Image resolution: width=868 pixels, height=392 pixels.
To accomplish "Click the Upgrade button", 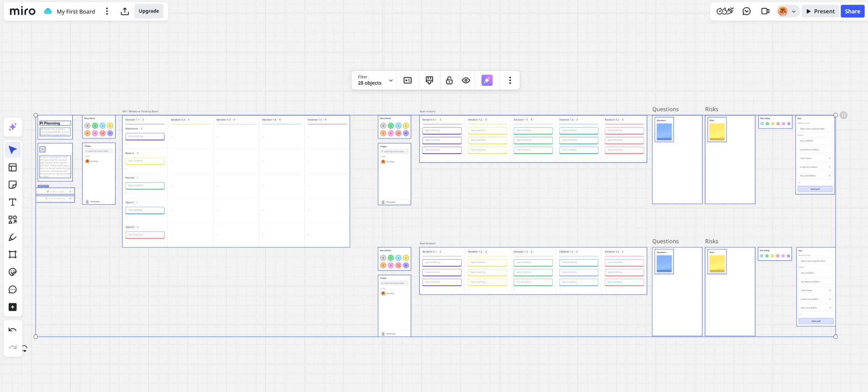I will click(149, 11).
